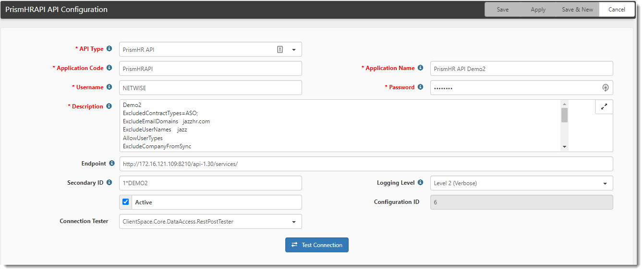Click the info icon next to Logging Level

click(420, 183)
